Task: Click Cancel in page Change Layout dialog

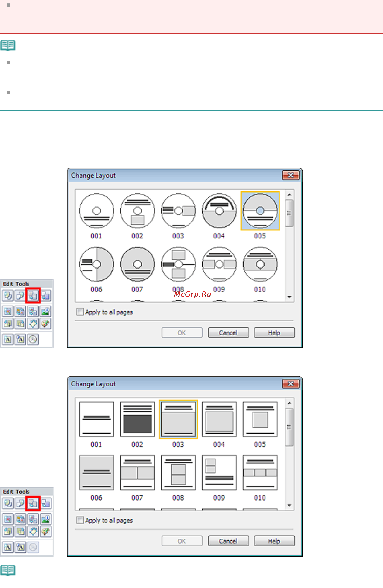Action: [x=228, y=541]
